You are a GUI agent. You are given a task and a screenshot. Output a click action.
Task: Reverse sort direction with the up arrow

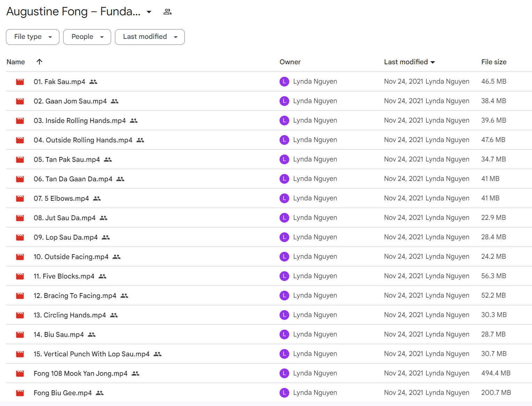coord(39,61)
